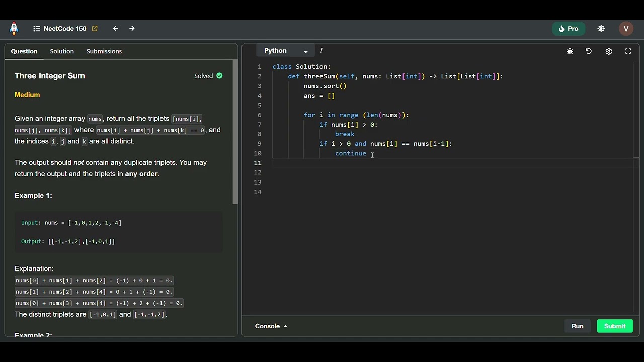Click the debug bug icon
The width and height of the screenshot is (644, 362).
coord(570,51)
